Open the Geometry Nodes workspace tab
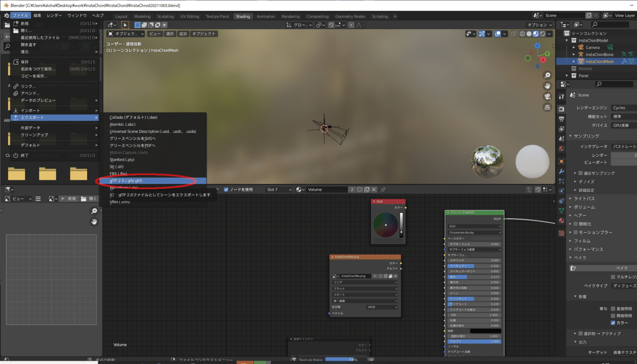The height and width of the screenshot is (364, 637). [x=349, y=16]
